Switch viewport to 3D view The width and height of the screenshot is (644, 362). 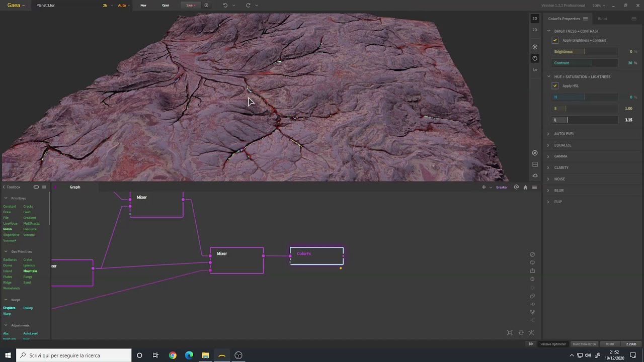[x=535, y=19]
